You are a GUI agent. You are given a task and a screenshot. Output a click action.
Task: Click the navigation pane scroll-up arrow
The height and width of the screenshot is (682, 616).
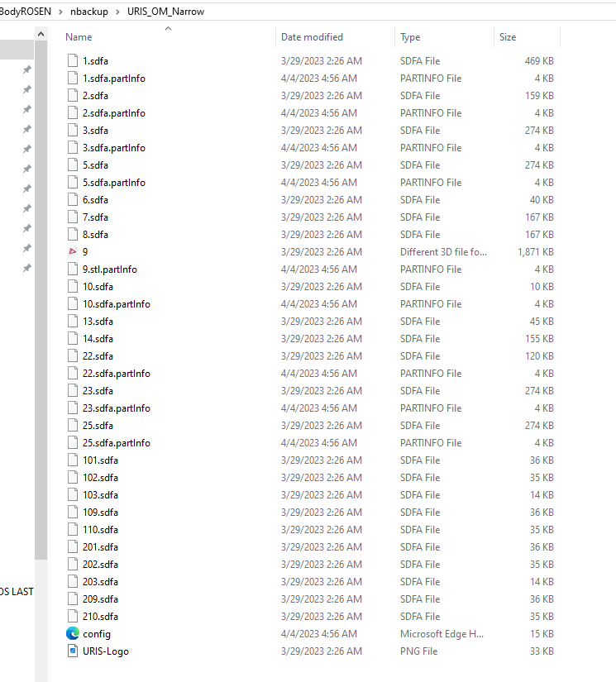point(41,34)
